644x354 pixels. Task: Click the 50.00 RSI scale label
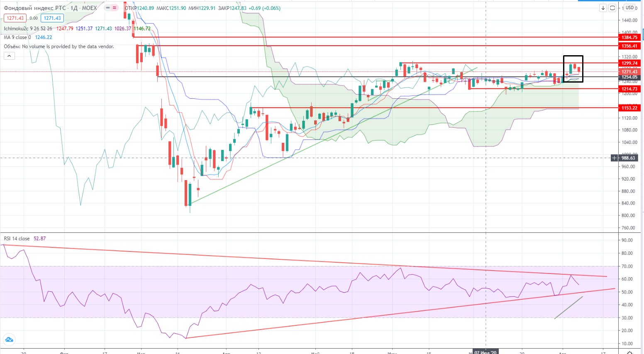pos(627,292)
